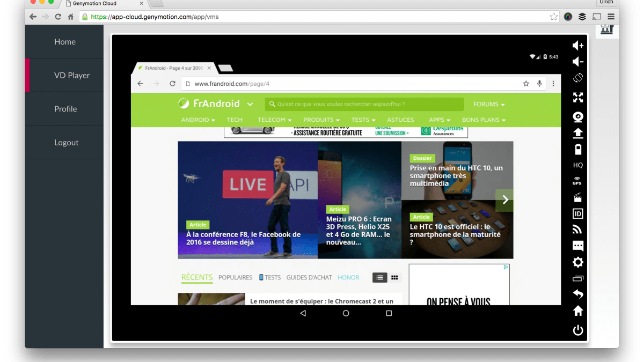Rotate the virtual device screen
Viewport: 644px width, 362px height.
pos(577,78)
